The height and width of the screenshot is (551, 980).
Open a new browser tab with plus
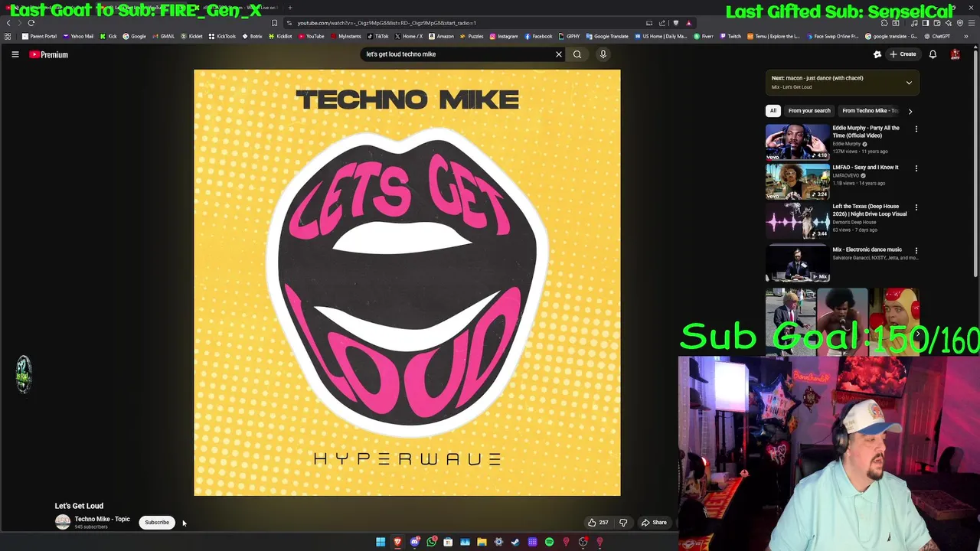point(290,8)
